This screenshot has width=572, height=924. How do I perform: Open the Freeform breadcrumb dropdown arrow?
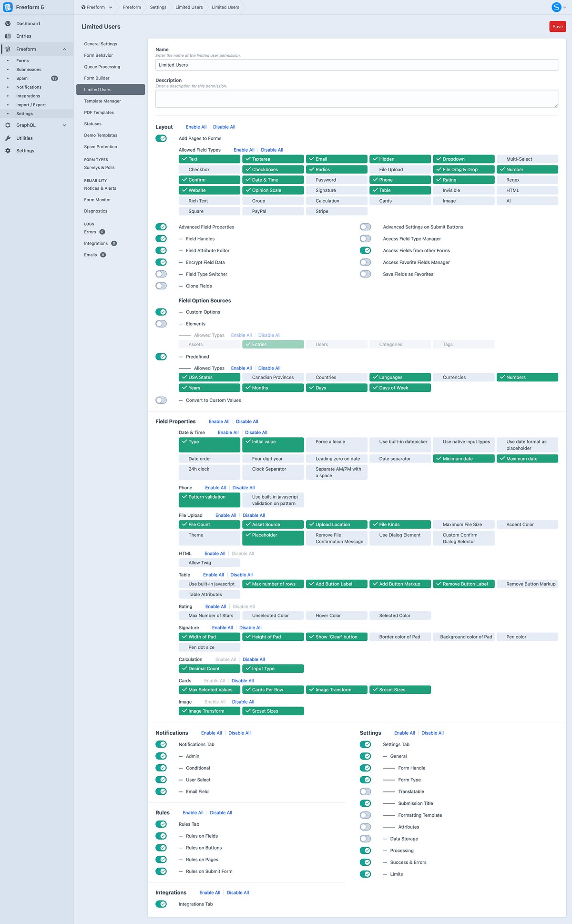click(x=111, y=7)
